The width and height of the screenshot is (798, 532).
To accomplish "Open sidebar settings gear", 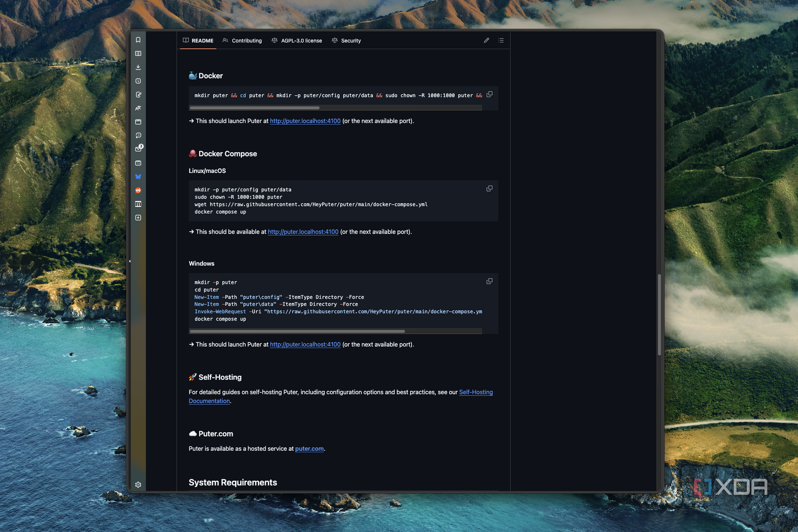I will [x=138, y=485].
